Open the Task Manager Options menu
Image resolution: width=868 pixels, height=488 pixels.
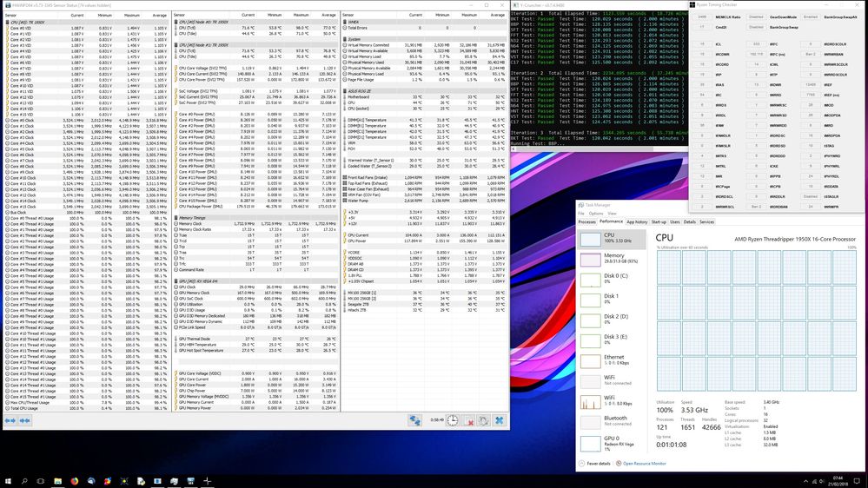pos(596,214)
